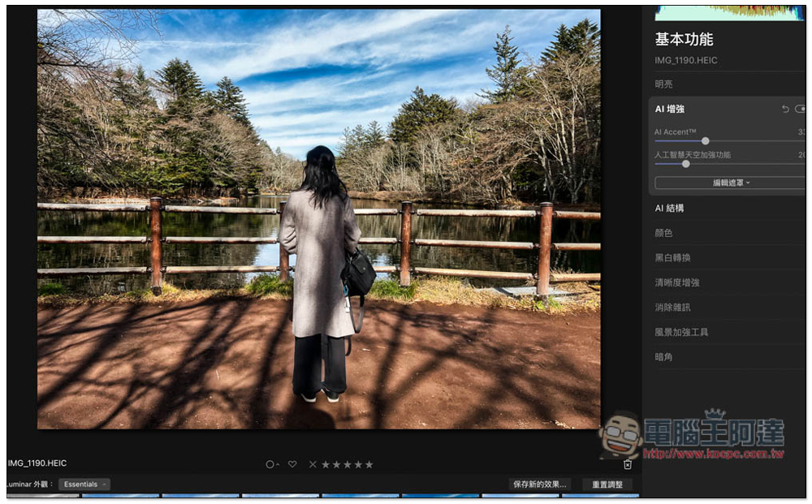The height and width of the screenshot is (504, 812).
Task: Click the AI Accent slider handle
Action: click(x=705, y=141)
